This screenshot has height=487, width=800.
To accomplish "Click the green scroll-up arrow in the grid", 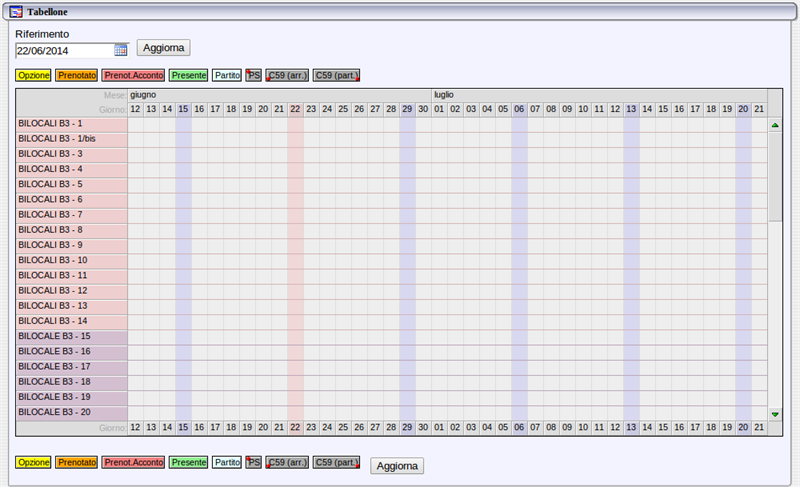I will [x=775, y=125].
